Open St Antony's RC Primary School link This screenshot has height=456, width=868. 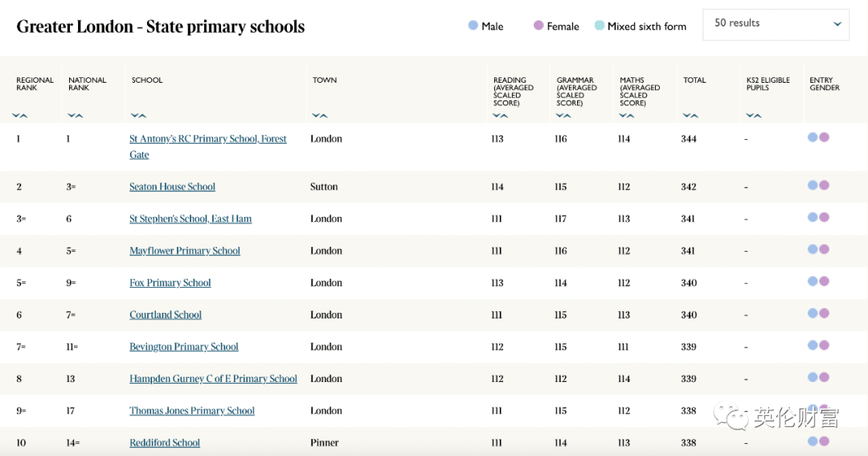pyautogui.click(x=207, y=139)
